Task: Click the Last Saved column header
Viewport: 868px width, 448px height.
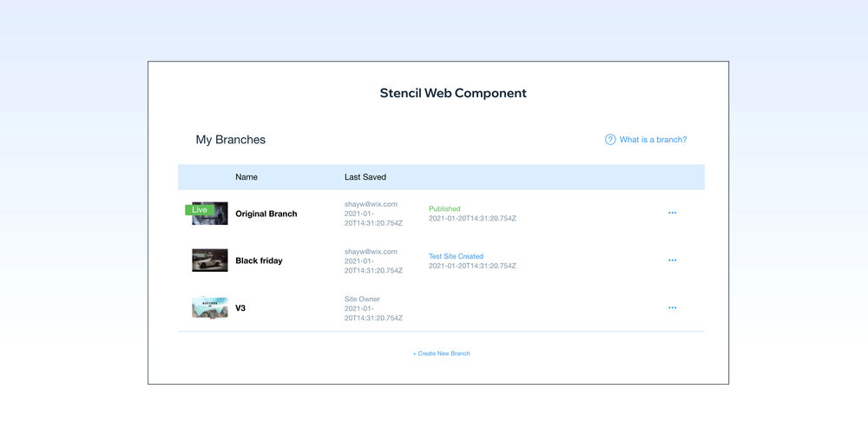Action: point(365,177)
